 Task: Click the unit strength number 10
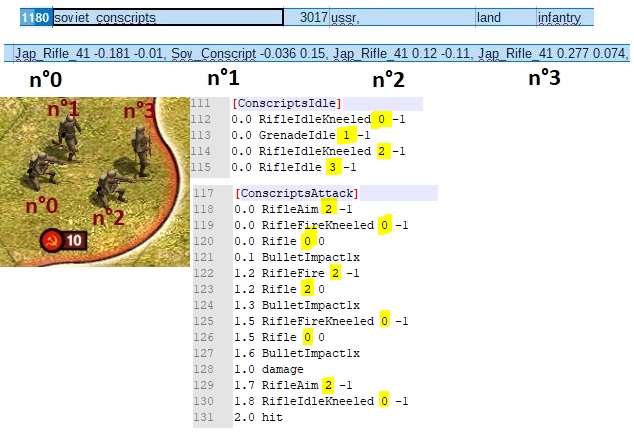click(74, 241)
